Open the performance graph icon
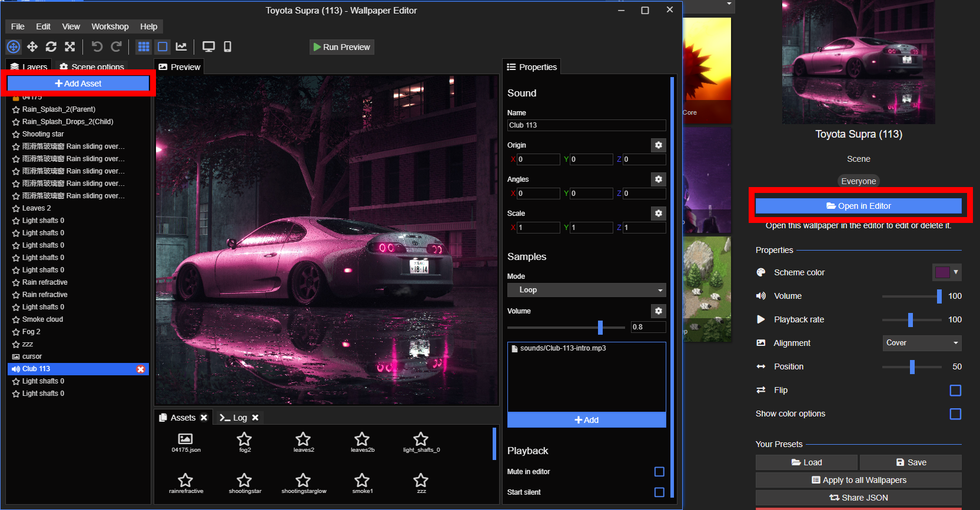This screenshot has height=510, width=980. 181,46
